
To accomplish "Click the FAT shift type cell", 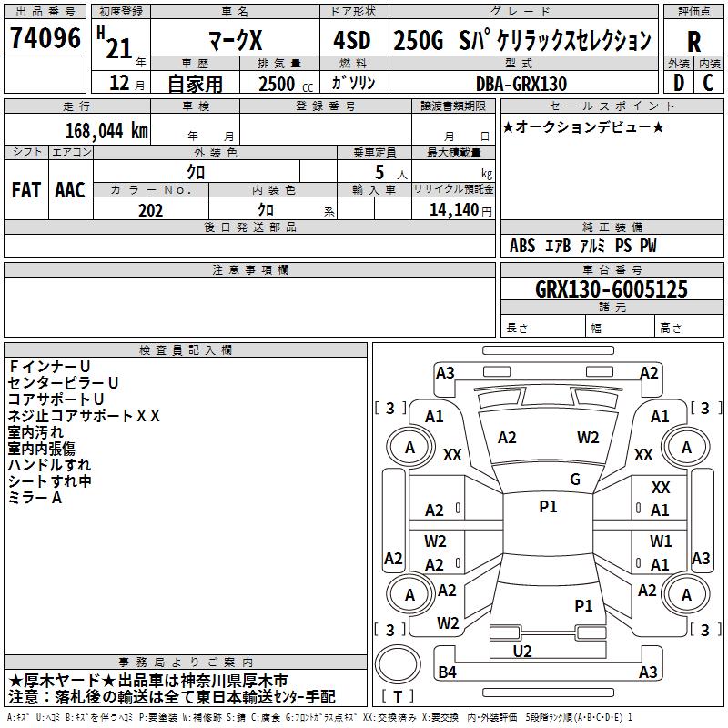I will tap(26, 189).
